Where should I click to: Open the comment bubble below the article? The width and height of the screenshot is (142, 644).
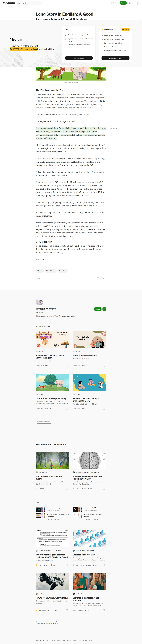click(45, 278)
